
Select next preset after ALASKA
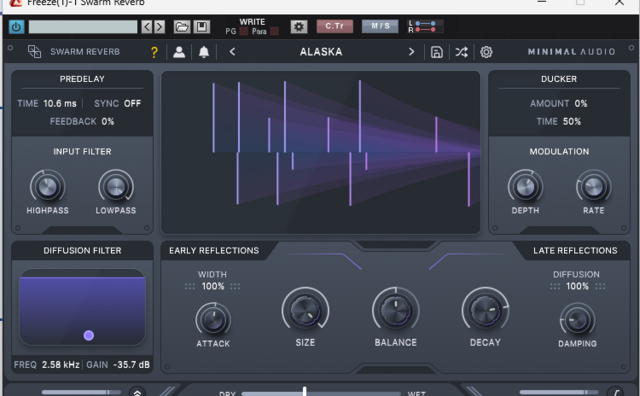tap(411, 52)
